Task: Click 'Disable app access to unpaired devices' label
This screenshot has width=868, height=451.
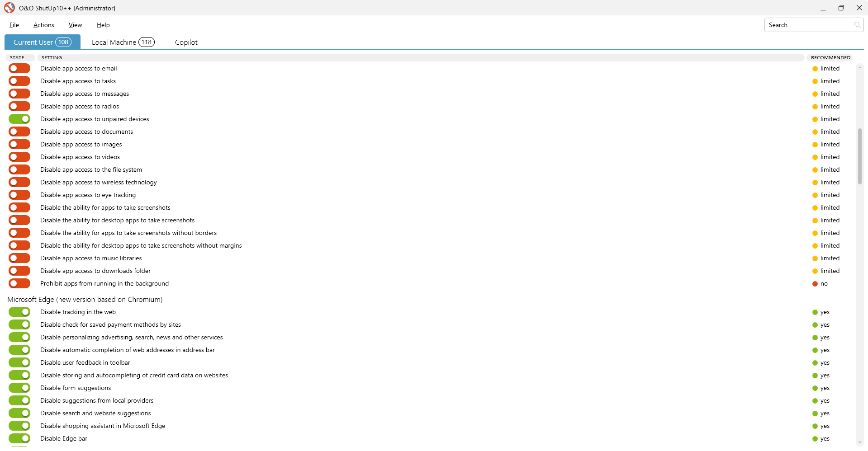Action: 95,119
